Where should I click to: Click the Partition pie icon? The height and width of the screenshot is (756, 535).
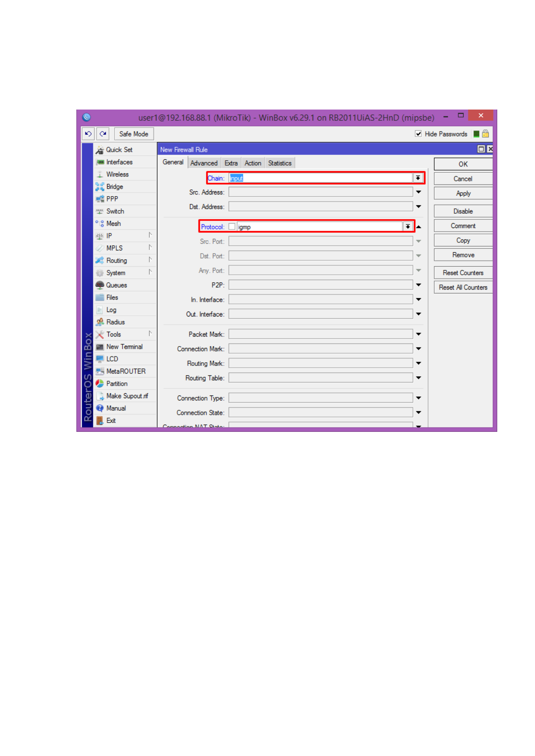click(x=100, y=384)
